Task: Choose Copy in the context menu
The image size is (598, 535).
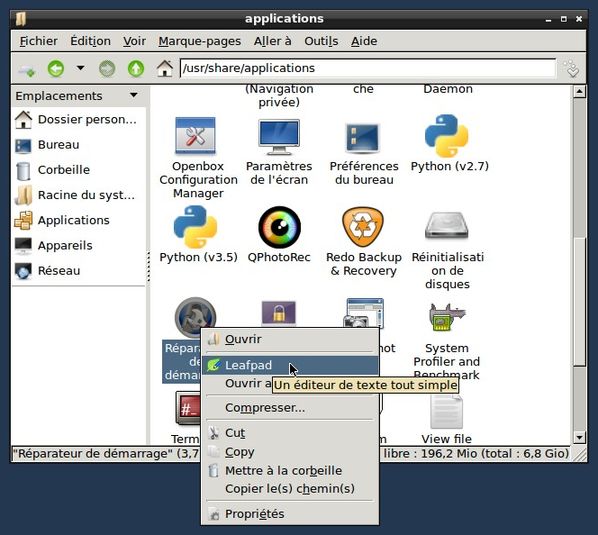Action: [x=290, y=452]
